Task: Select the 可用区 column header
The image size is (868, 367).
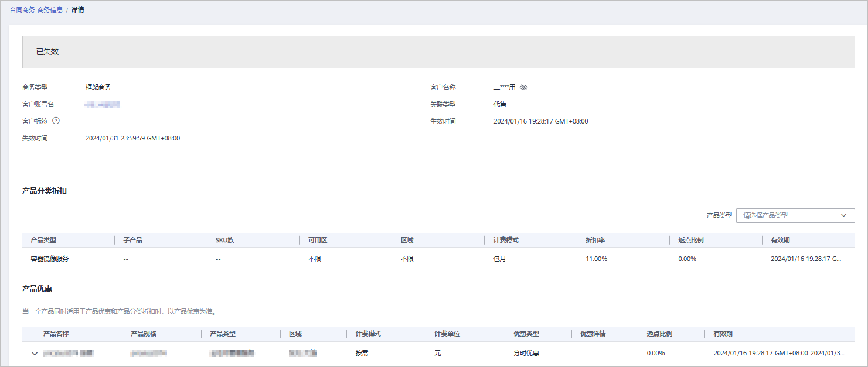Action: point(317,240)
